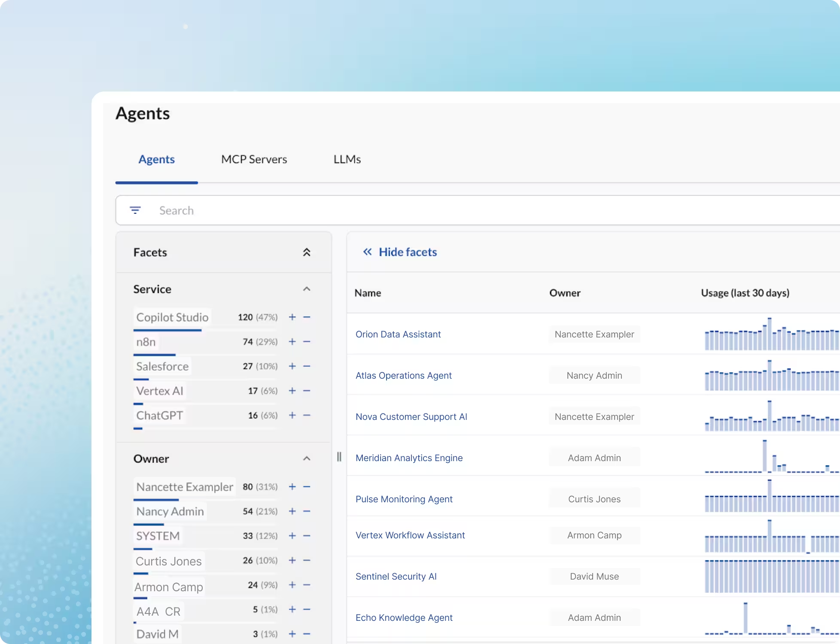Collapse the Service facet section
The width and height of the screenshot is (840, 644).
click(307, 289)
